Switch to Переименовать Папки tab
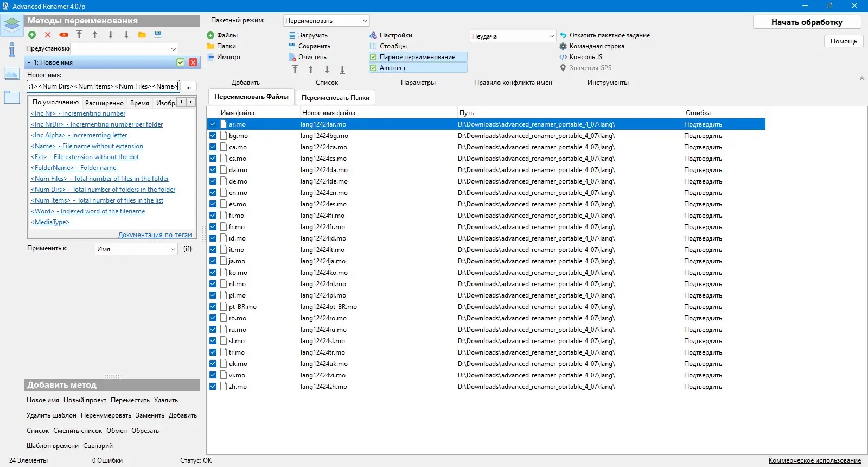The image size is (868, 467). coord(335,98)
